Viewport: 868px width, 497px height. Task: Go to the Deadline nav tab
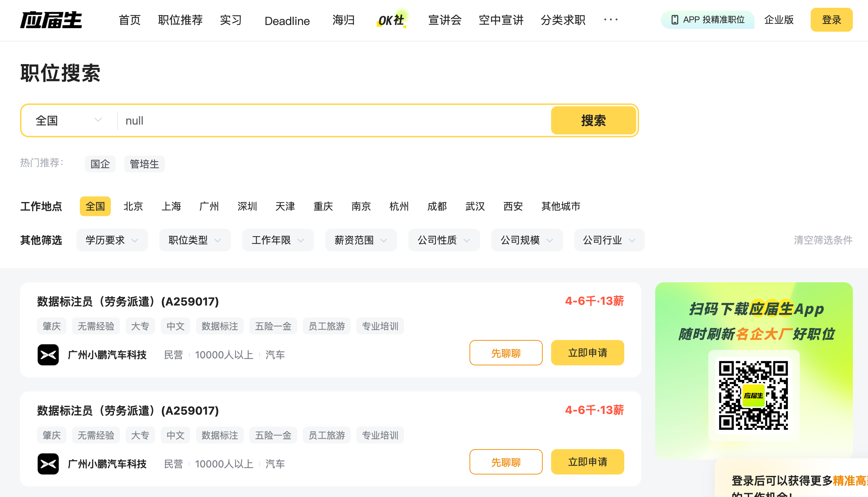tap(287, 21)
